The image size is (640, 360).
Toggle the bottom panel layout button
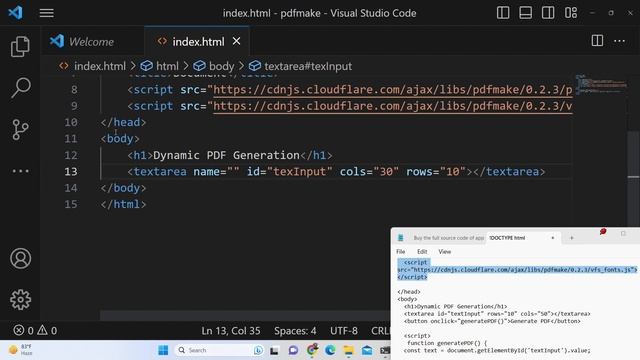point(525,13)
